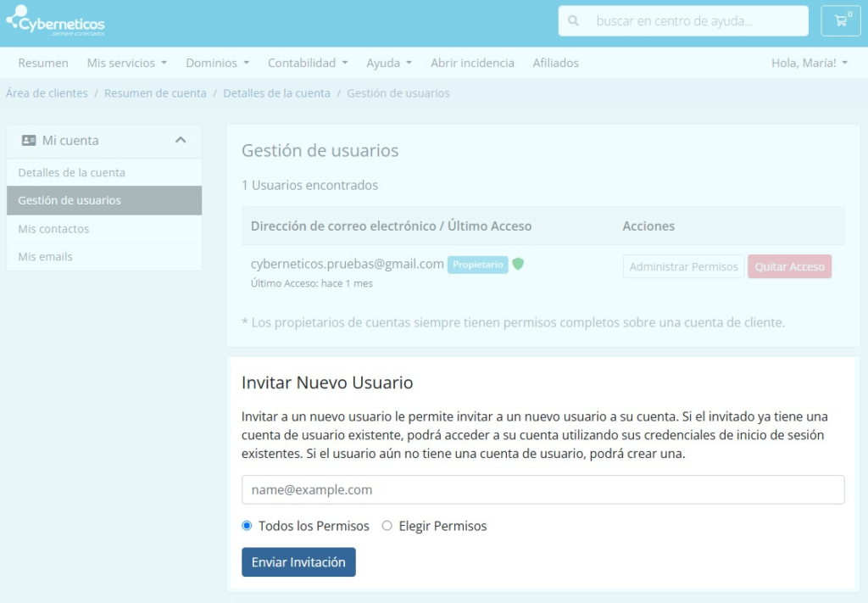Click the green shield icon next to Propietario
The width and height of the screenshot is (868, 603).
tap(518, 264)
